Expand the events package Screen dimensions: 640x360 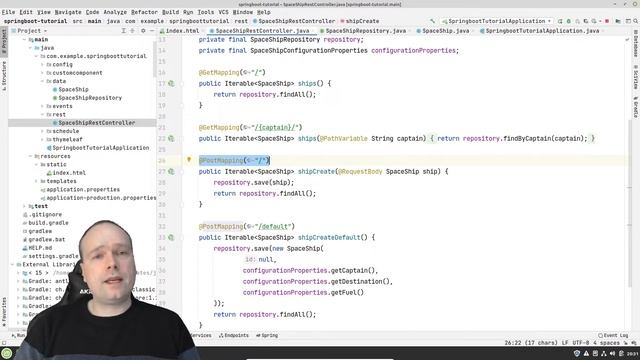click(x=42, y=106)
